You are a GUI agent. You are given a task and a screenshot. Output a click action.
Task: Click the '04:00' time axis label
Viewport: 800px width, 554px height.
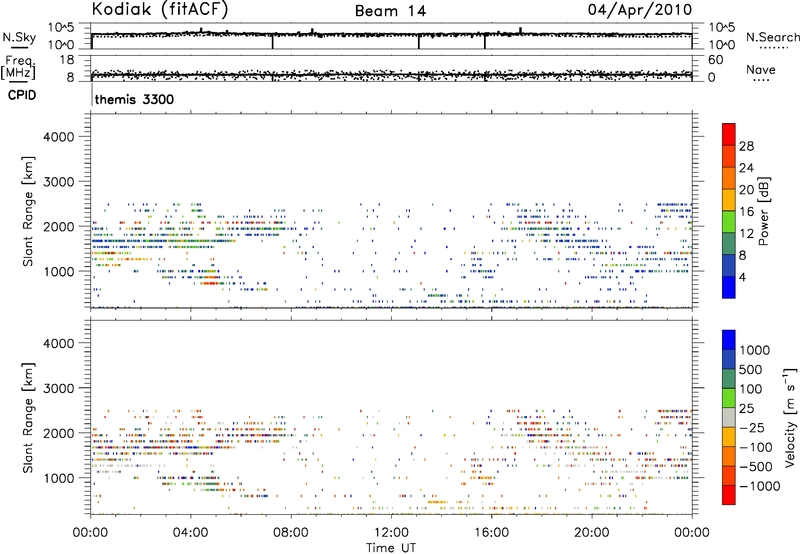(190, 533)
